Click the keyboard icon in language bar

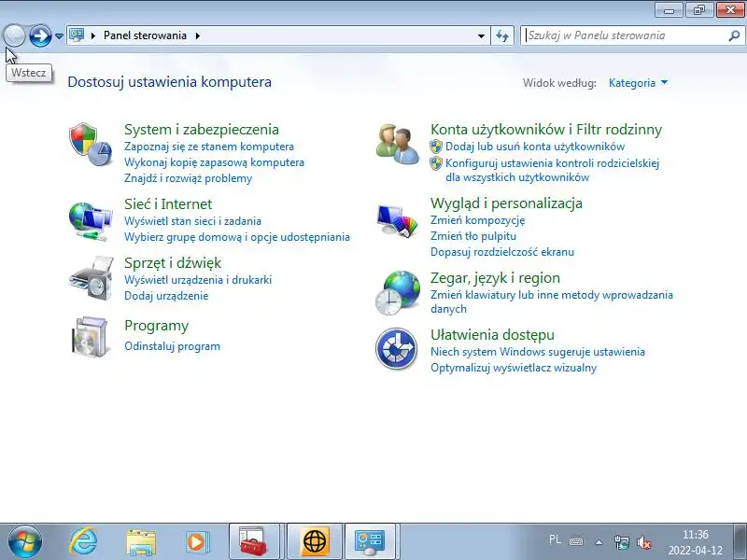(576, 541)
